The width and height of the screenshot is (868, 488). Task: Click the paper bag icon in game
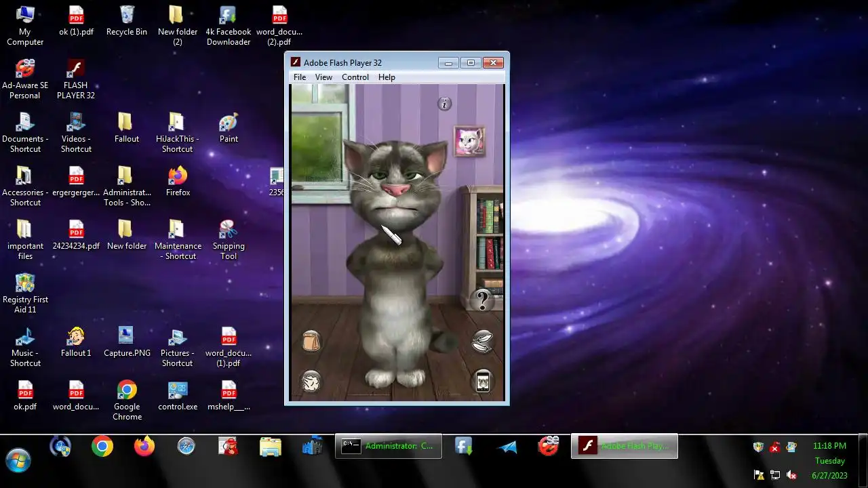311,341
